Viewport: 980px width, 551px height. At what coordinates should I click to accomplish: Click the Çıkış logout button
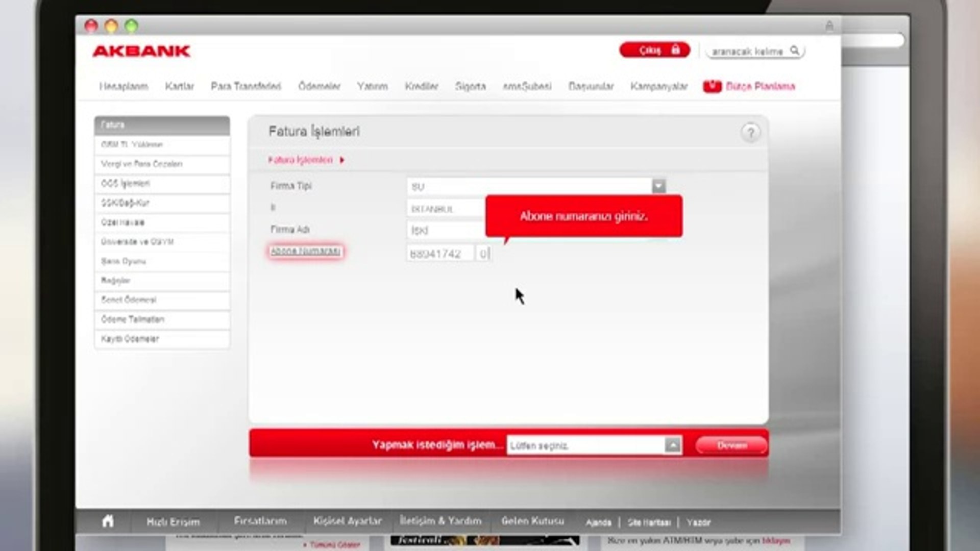tap(654, 50)
